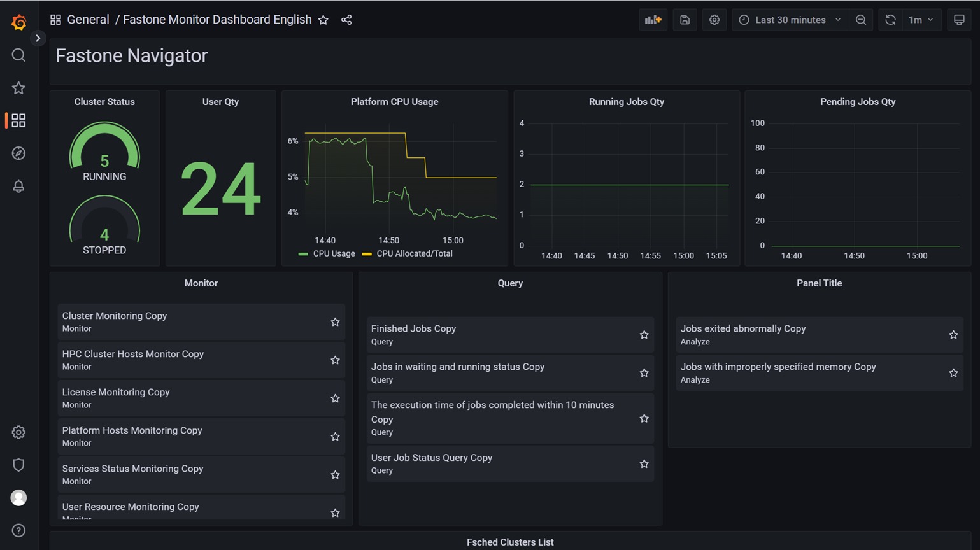Viewport: 980px width, 550px height.
Task: Toggle star on Jobs exited abnormally Copy
Action: (x=953, y=335)
